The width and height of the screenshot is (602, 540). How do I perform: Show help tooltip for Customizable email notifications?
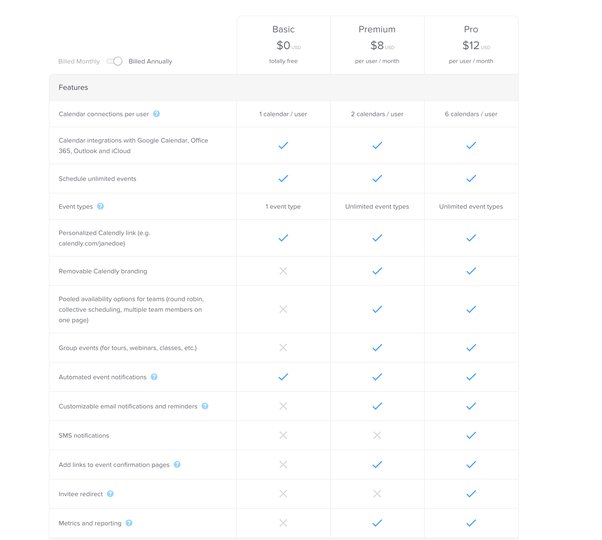pos(205,406)
